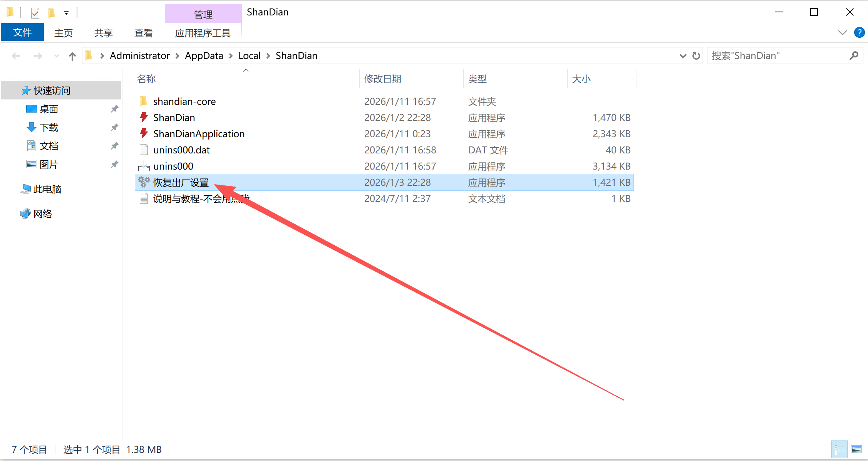Open help via the blue question mark icon
Screen dimensions: 868x461
click(859, 33)
